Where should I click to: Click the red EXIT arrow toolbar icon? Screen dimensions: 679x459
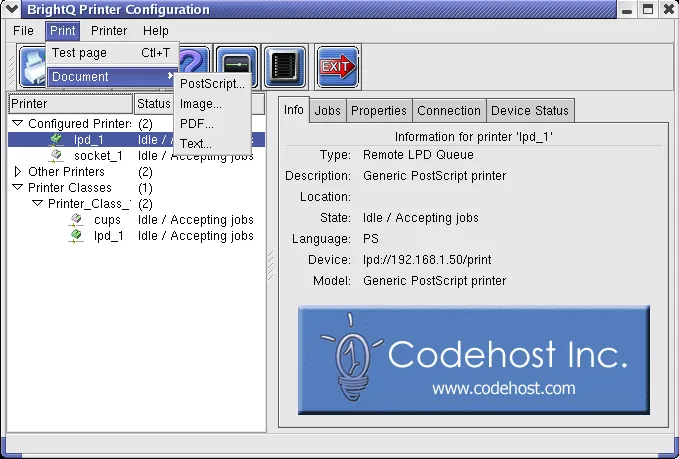point(338,68)
